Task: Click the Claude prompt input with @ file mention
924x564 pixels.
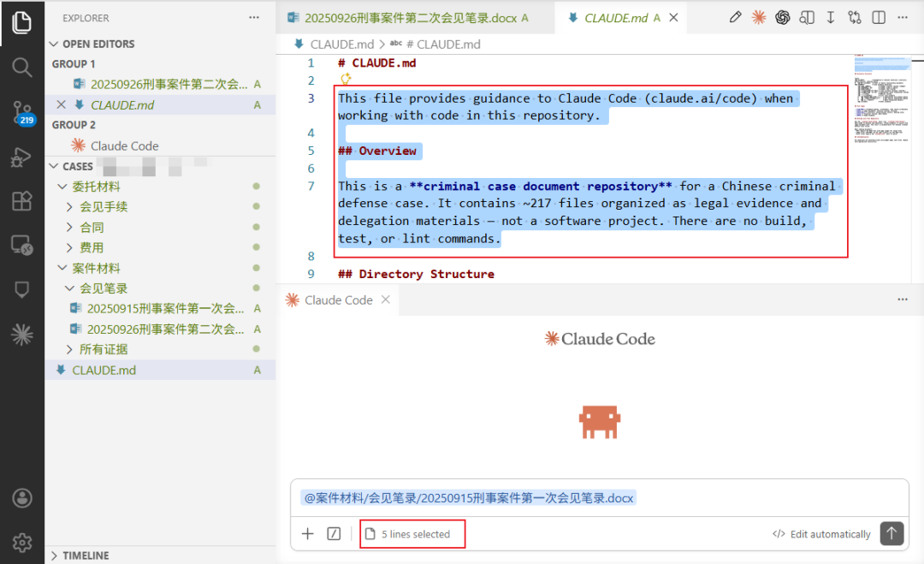Action: pos(599,498)
